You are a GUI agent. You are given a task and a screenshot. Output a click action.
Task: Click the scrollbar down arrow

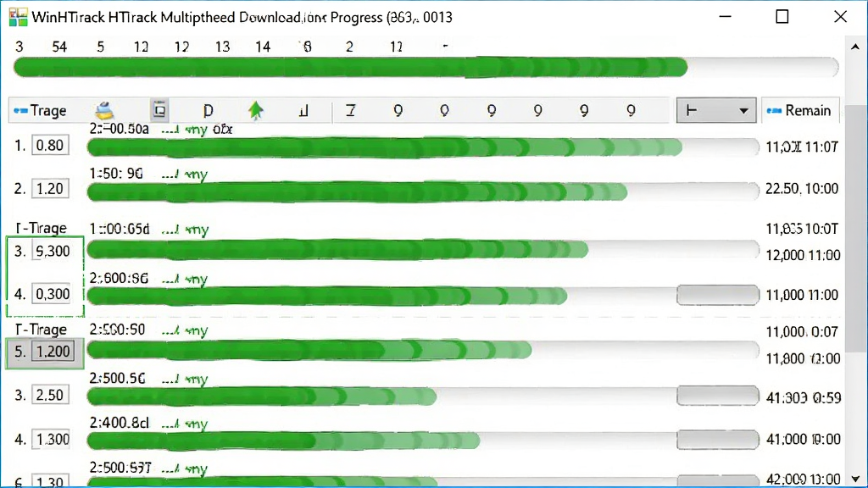point(855,480)
